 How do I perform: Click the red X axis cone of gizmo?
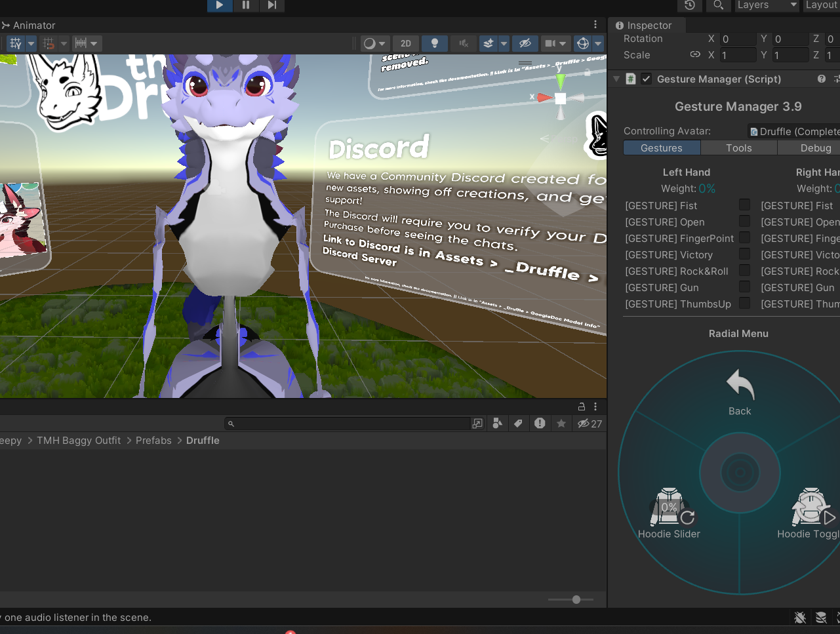(x=544, y=98)
